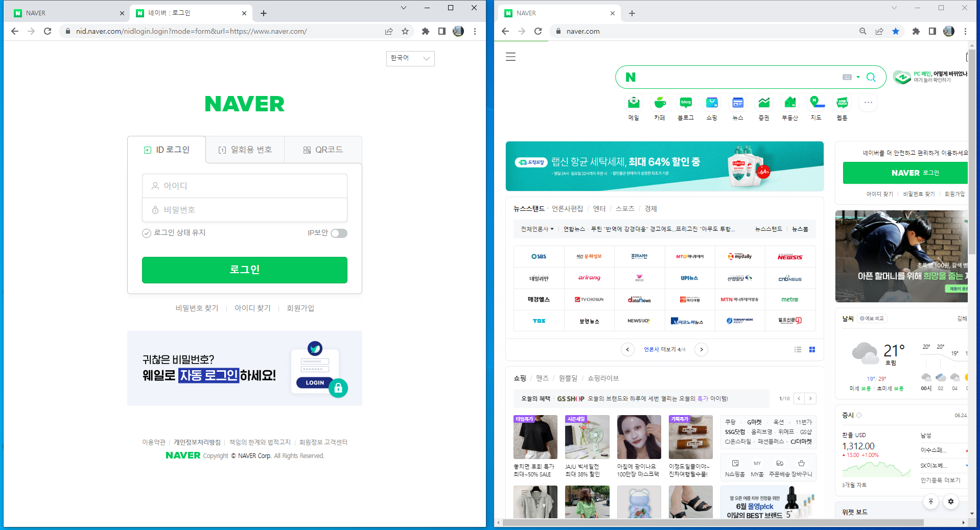Show next shopping deal with right arrow
The height and width of the screenshot is (530, 980).
pyautogui.click(x=810, y=398)
